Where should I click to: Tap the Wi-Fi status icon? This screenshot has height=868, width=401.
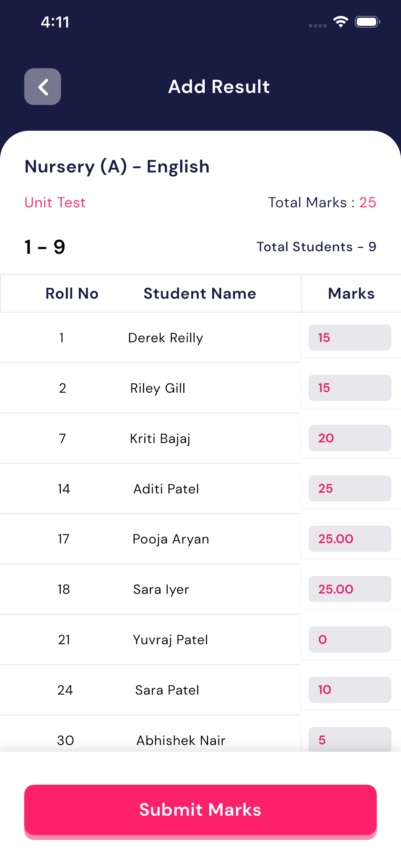coord(340,22)
